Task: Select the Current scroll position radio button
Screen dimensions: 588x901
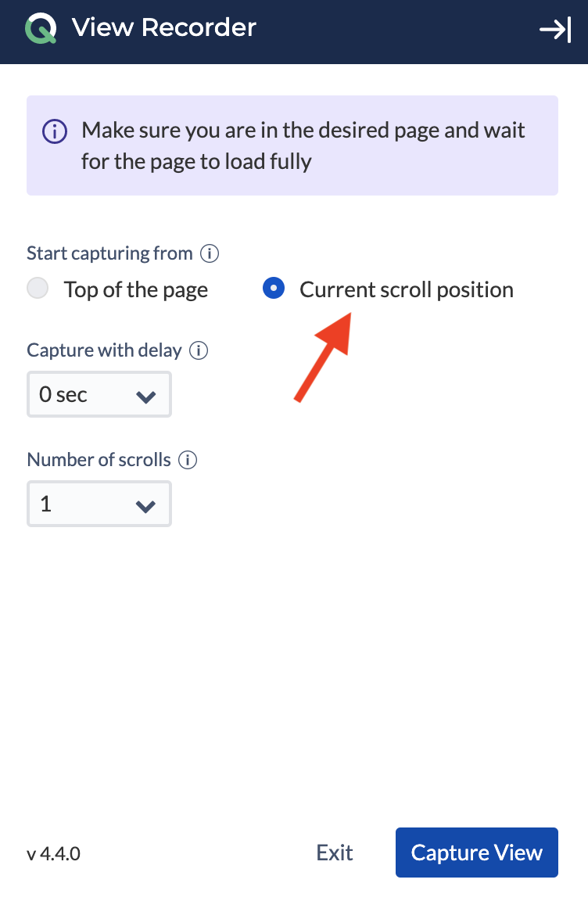Action: point(274,288)
